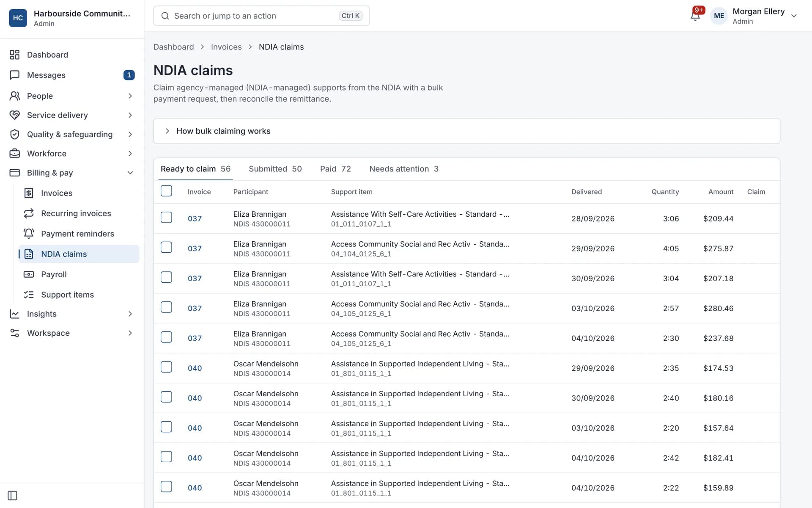This screenshot has height=508, width=812.
Task: Click the unread Messages badge showing 1
Action: (129, 75)
